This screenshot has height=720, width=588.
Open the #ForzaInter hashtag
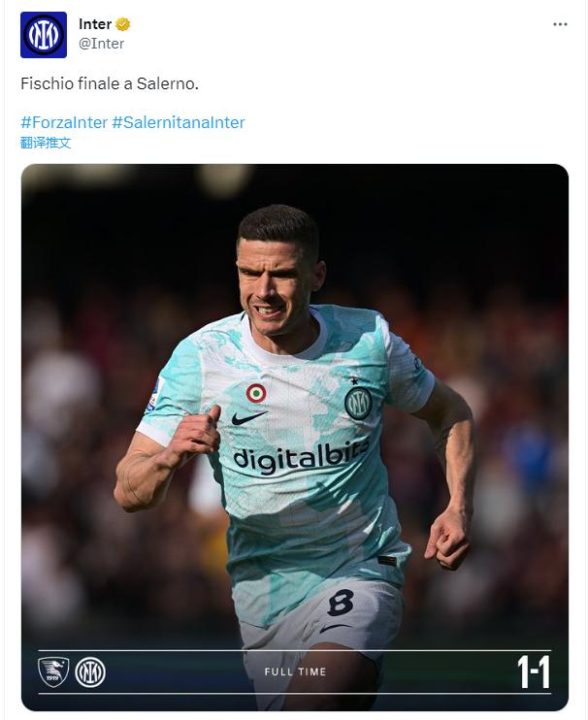coord(64,122)
